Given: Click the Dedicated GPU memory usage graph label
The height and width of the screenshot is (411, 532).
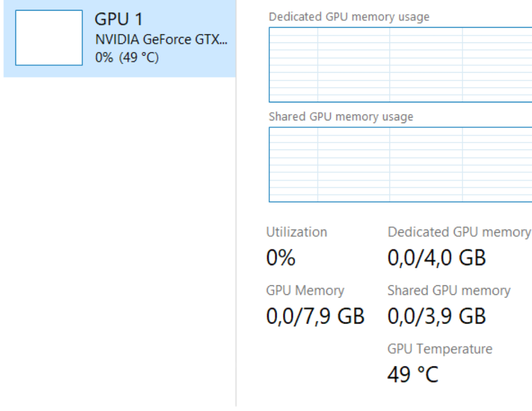Looking at the screenshot, I should pyautogui.click(x=349, y=16).
